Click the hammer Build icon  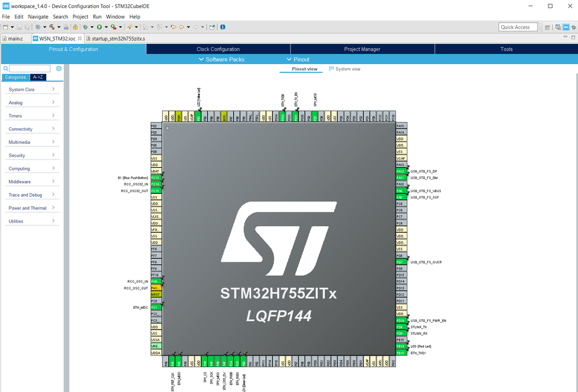coord(52,27)
